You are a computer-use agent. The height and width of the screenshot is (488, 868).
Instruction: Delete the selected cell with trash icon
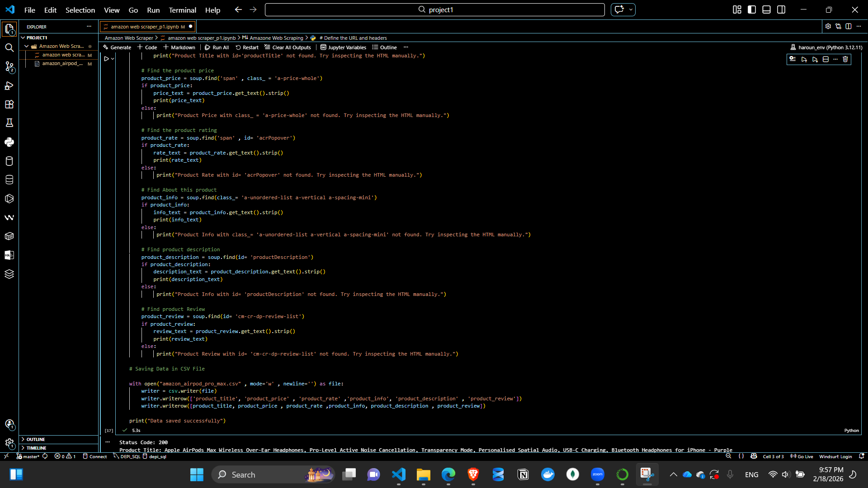pos(844,59)
